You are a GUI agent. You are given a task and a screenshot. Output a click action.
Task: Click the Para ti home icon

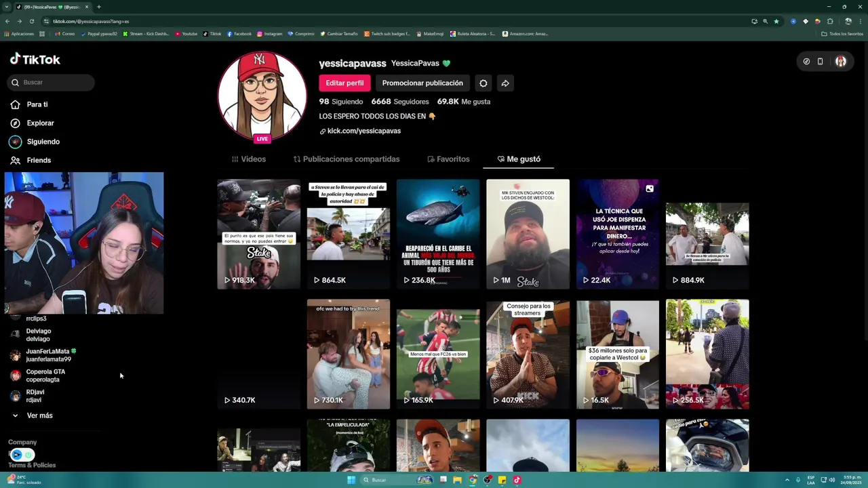[x=15, y=104]
